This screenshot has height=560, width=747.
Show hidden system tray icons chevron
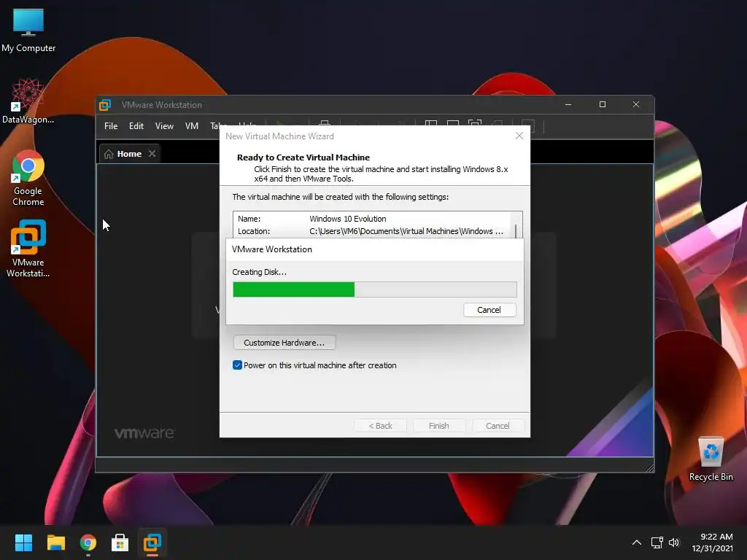click(x=636, y=542)
